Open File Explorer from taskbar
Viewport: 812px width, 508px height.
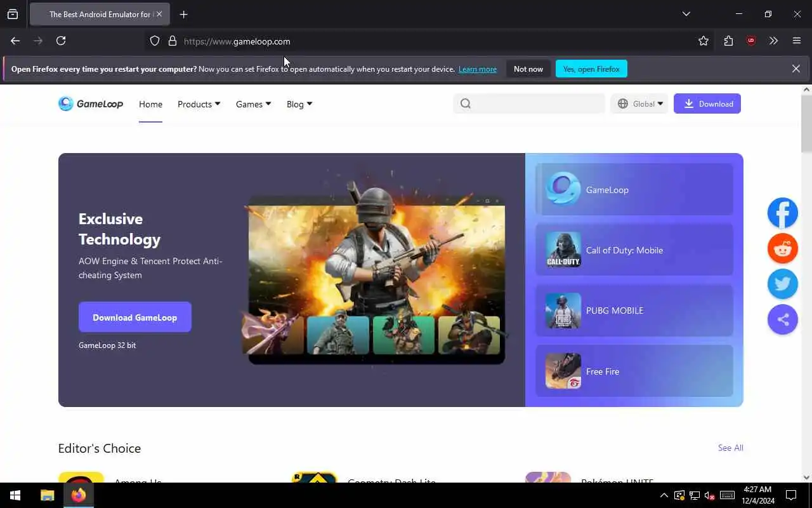point(48,495)
